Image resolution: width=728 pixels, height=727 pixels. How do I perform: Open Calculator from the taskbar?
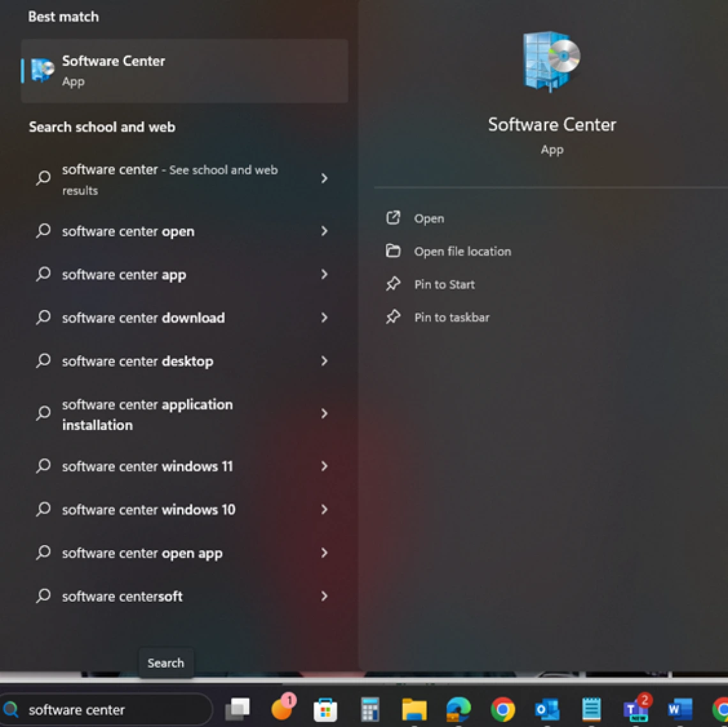[370, 709]
